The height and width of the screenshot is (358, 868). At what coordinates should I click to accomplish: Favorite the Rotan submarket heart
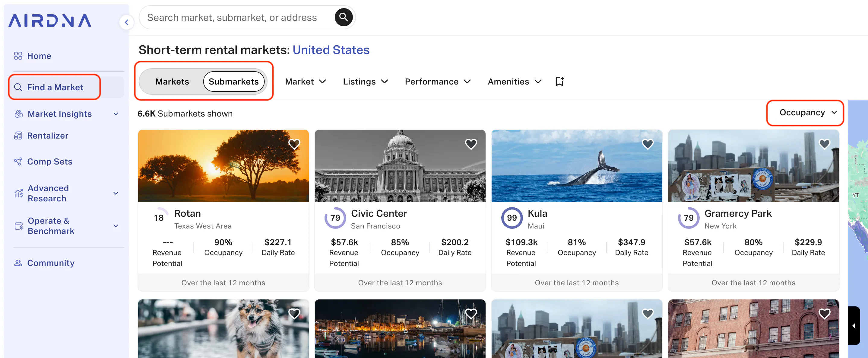pos(294,144)
